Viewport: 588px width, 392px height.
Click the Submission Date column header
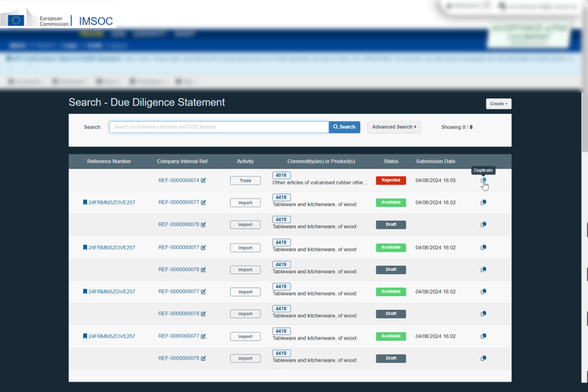[x=436, y=161]
